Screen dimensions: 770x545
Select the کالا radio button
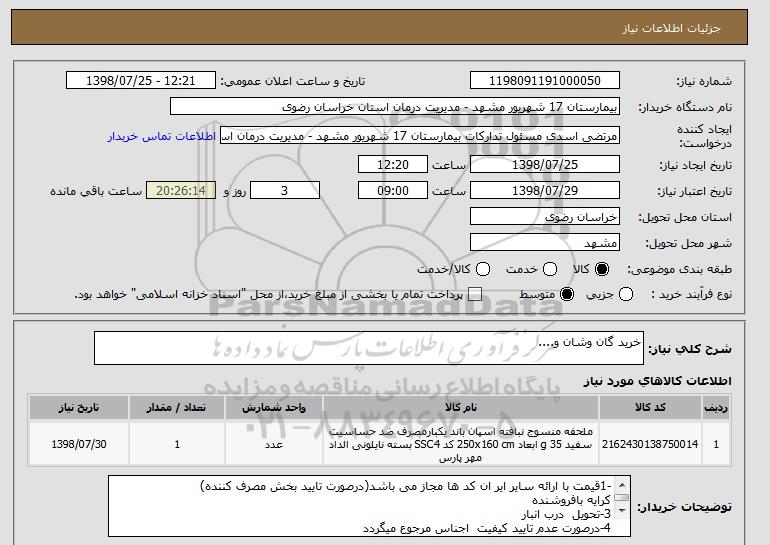click(602, 269)
